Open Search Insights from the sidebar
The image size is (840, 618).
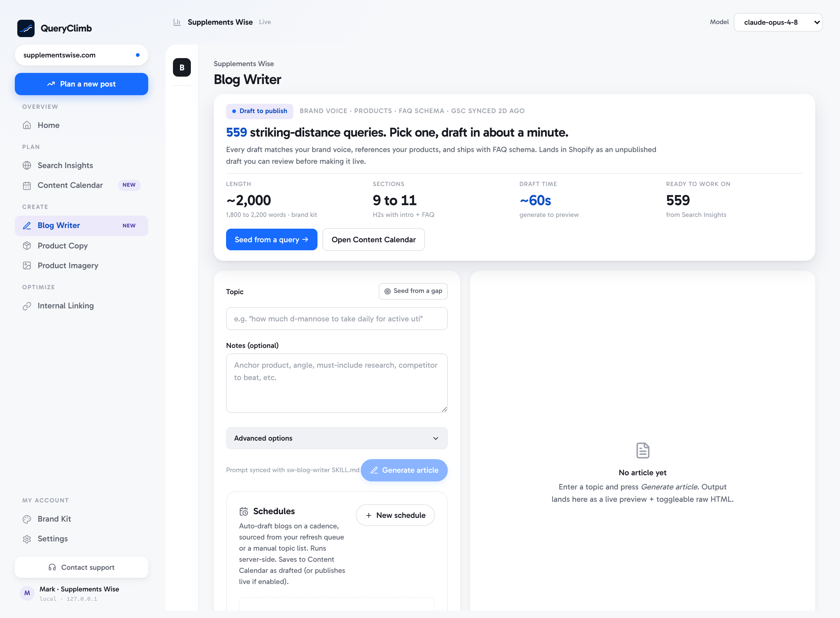point(82,165)
